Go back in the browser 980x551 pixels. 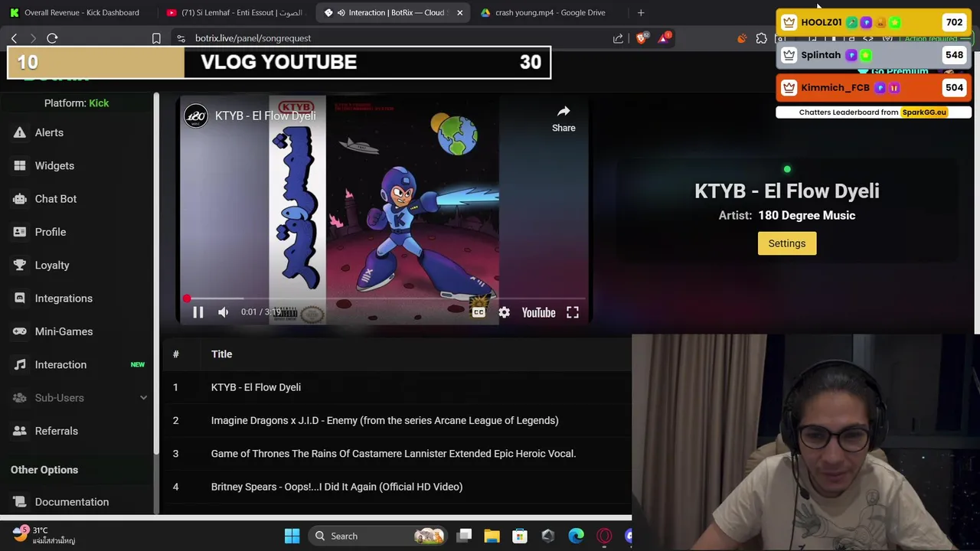pyautogui.click(x=14, y=38)
